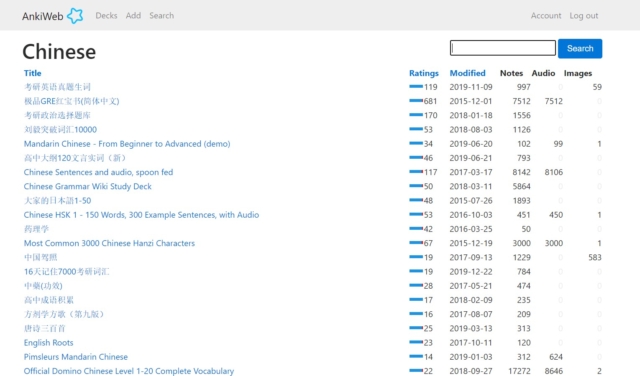Sort decks by Title column

point(32,73)
